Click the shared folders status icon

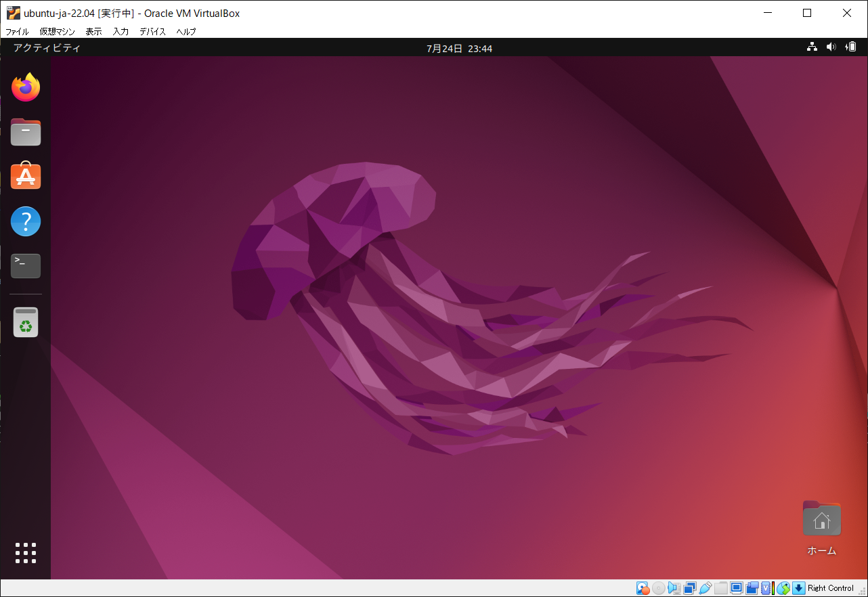tap(721, 588)
